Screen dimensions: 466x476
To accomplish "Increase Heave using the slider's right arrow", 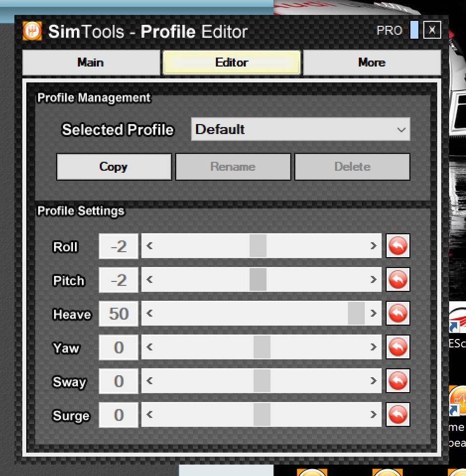I will click(373, 313).
